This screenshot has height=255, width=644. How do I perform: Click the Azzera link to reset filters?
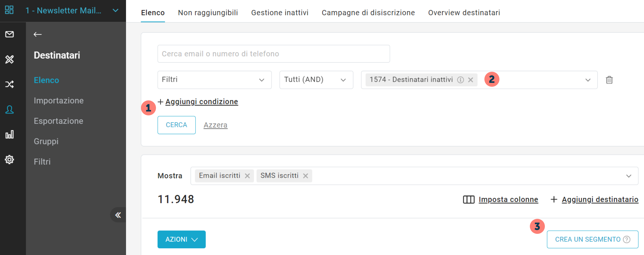tap(215, 125)
